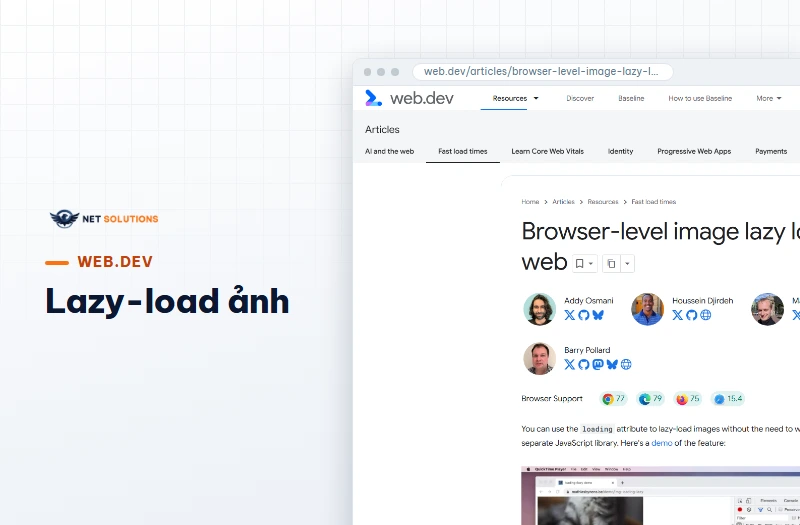The width and height of the screenshot is (800, 525).
Task: Click the Lazy-load ảnh headline
Action: (167, 301)
